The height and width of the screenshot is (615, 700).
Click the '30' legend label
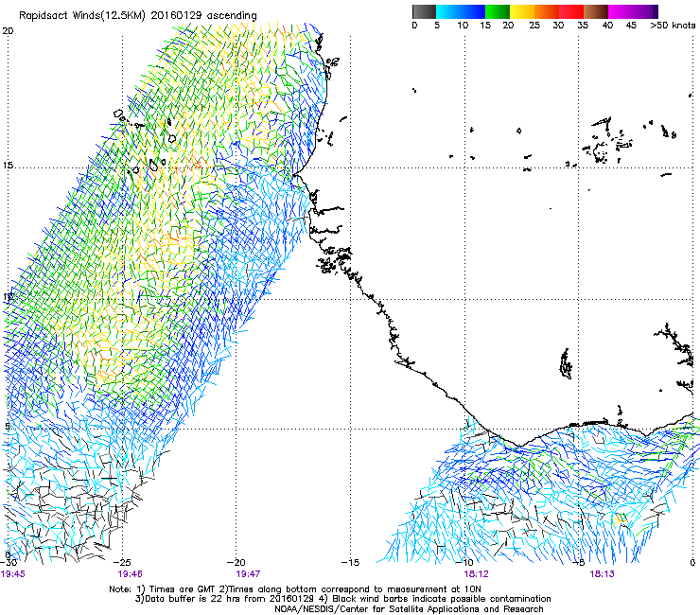(x=558, y=25)
